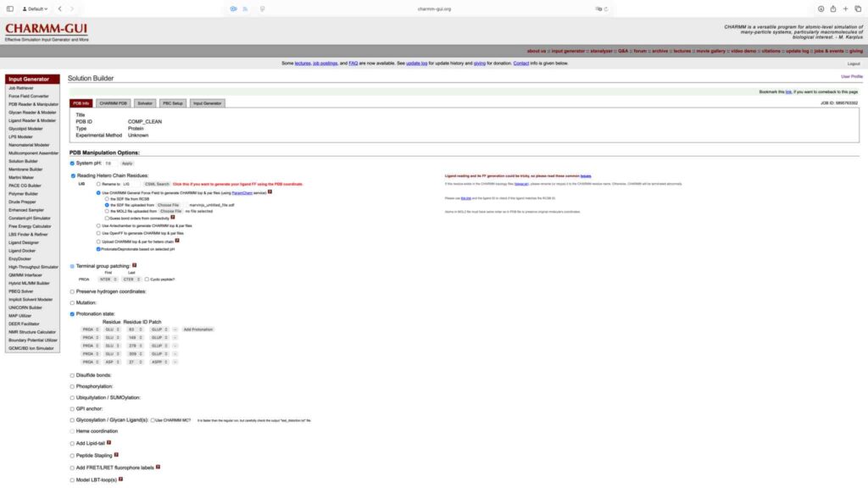Click Safari's share icon in toolbar

pyautogui.click(x=833, y=8)
